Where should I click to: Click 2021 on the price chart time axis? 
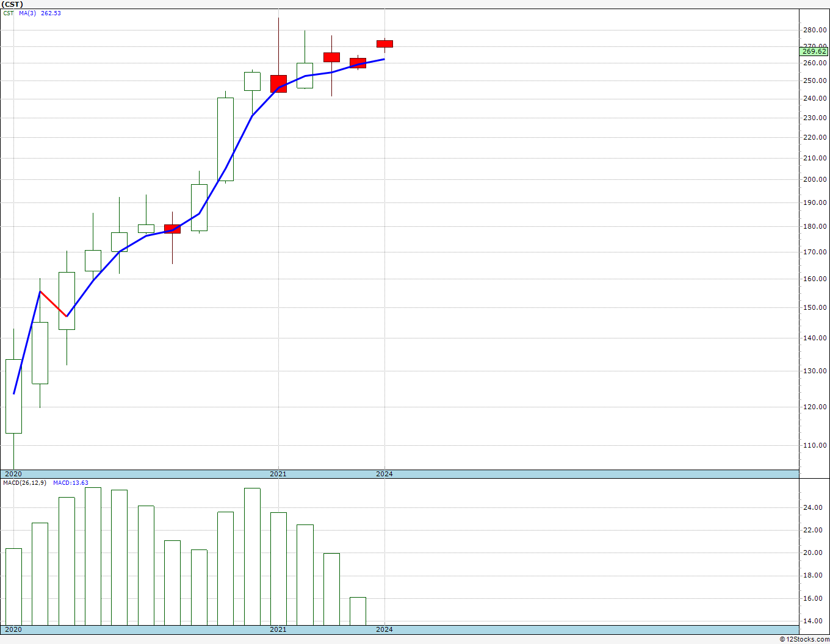point(278,474)
